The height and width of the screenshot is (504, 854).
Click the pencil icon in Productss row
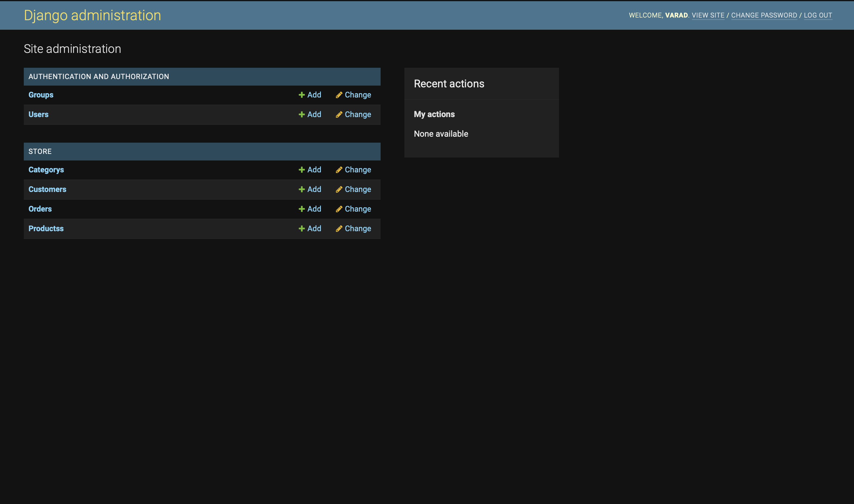tap(339, 229)
